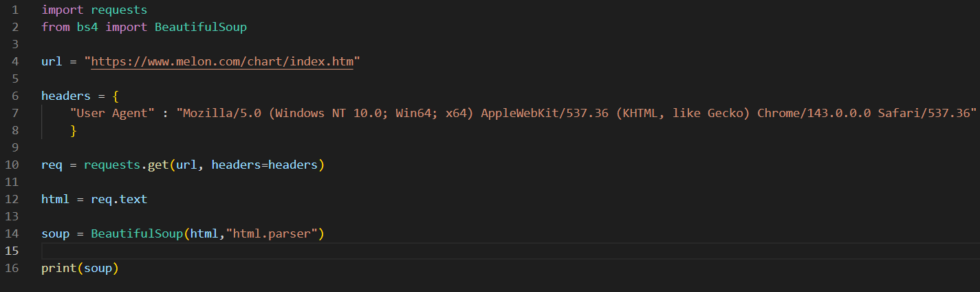980x292 pixels.
Task: Click the headers=headers keyword argument
Action: pyautogui.click(x=264, y=165)
